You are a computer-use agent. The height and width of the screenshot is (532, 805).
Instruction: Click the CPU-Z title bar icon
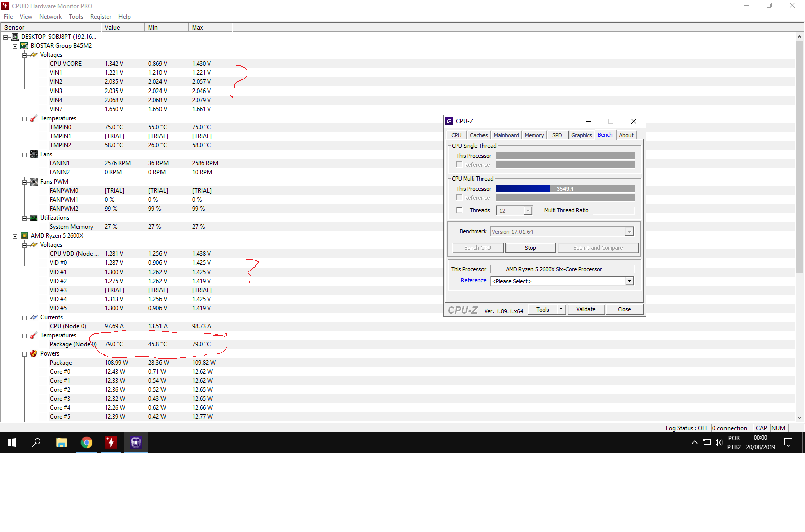pyautogui.click(x=449, y=121)
